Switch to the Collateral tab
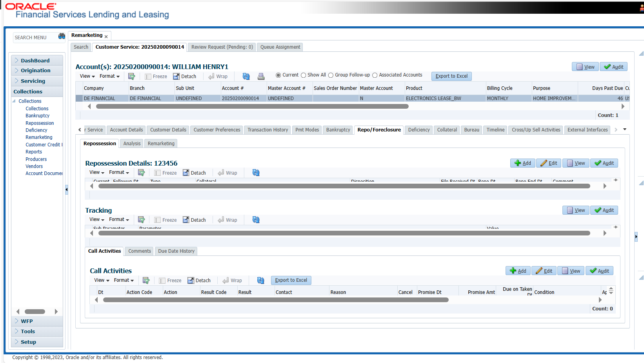 pyautogui.click(x=447, y=130)
